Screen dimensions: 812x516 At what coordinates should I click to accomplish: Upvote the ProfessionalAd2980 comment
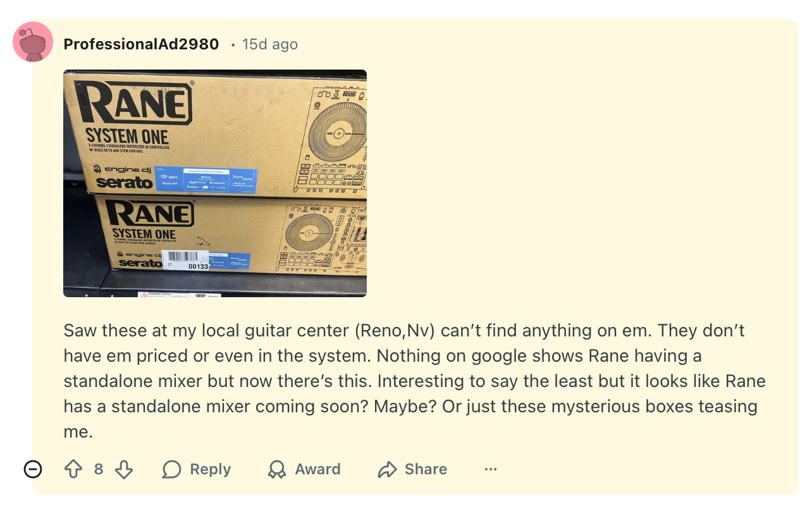(74, 469)
